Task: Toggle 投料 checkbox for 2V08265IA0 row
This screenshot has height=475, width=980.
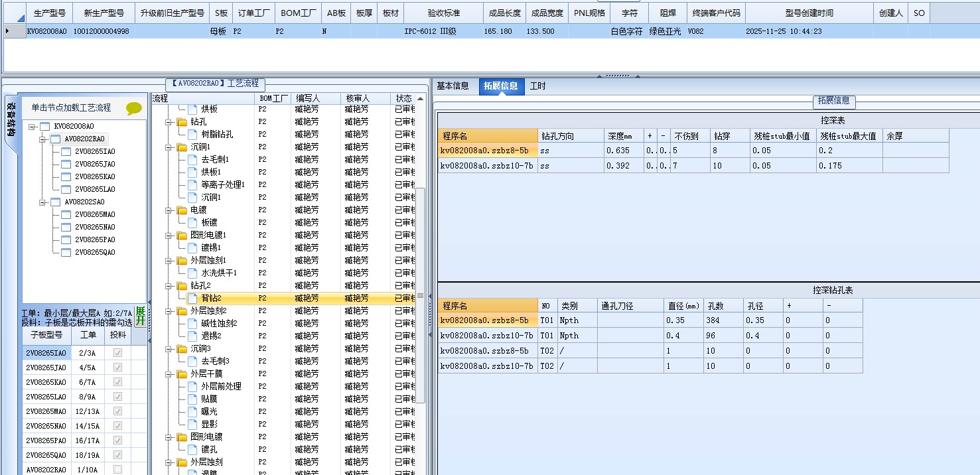Action: (x=117, y=353)
